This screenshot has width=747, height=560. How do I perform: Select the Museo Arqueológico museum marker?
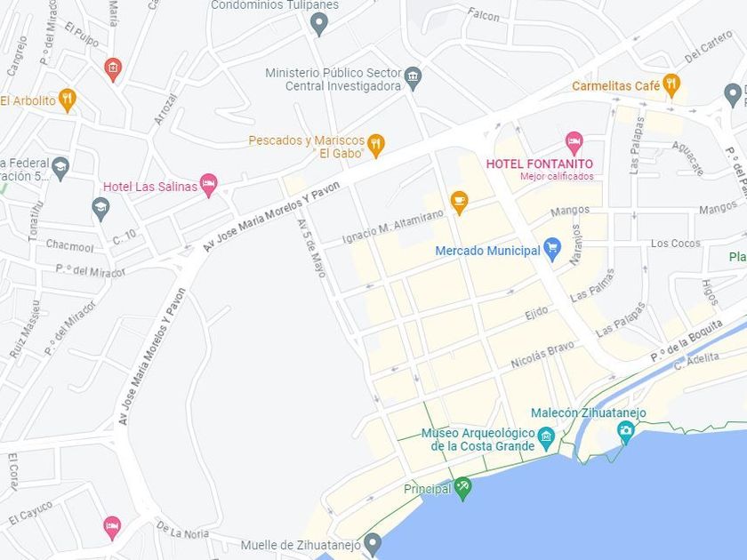click(546, 438)
